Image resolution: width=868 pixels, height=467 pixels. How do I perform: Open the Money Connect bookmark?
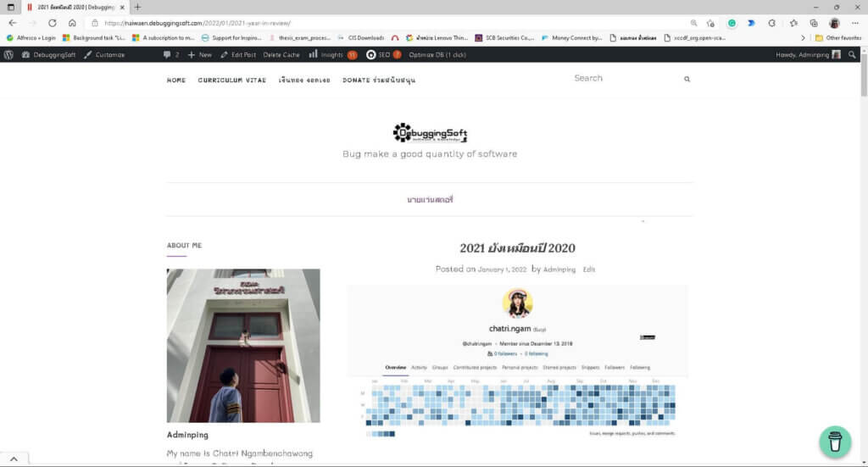tap(572, 38)
